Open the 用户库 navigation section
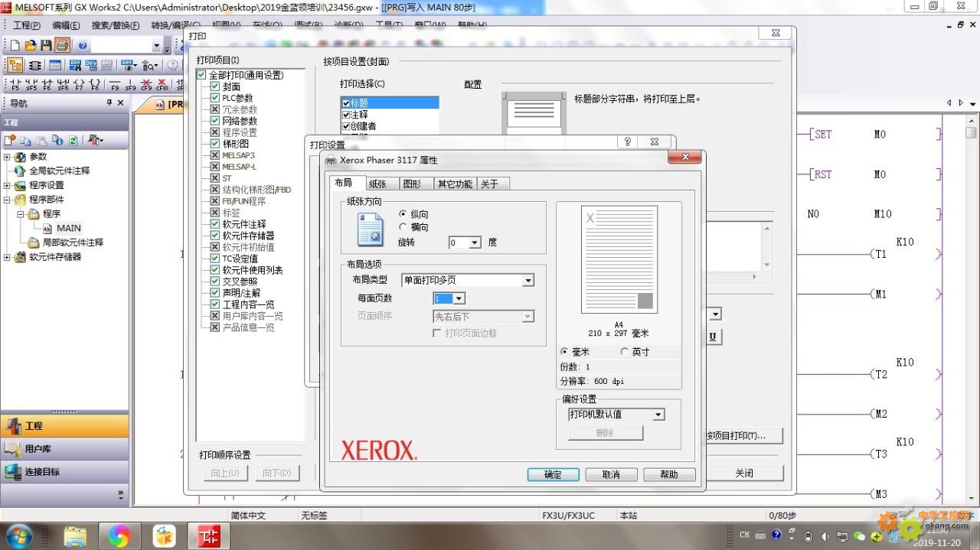980x550 pixels. [x=64, y=449]
